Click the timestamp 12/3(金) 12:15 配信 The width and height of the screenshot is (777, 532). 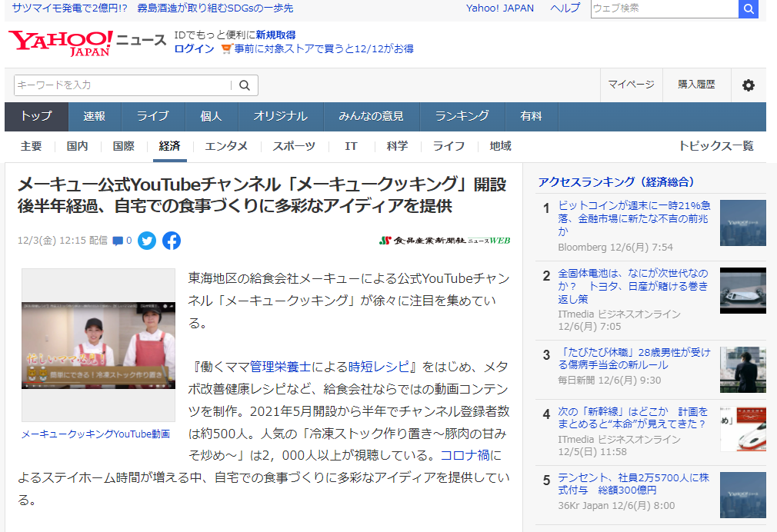(62, 241)
